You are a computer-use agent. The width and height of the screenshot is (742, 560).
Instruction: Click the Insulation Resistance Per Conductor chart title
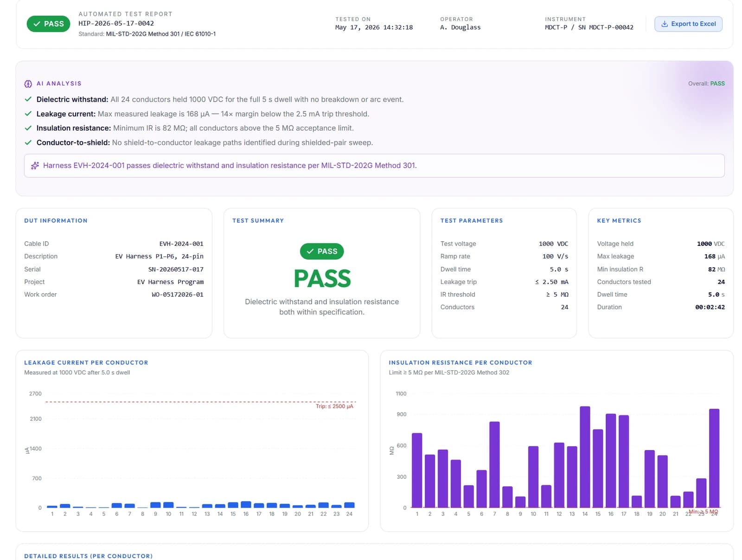click(461, 362)
